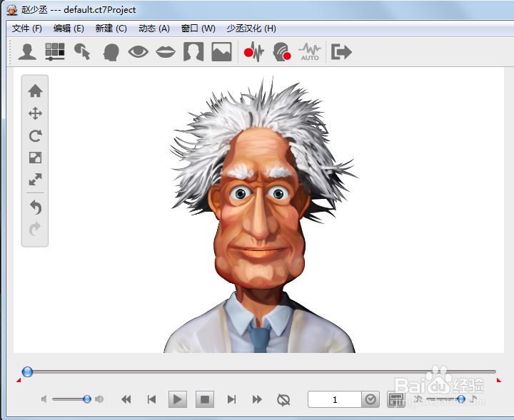Click the home reset view icon
514x420 pixels.
point(35,91)
